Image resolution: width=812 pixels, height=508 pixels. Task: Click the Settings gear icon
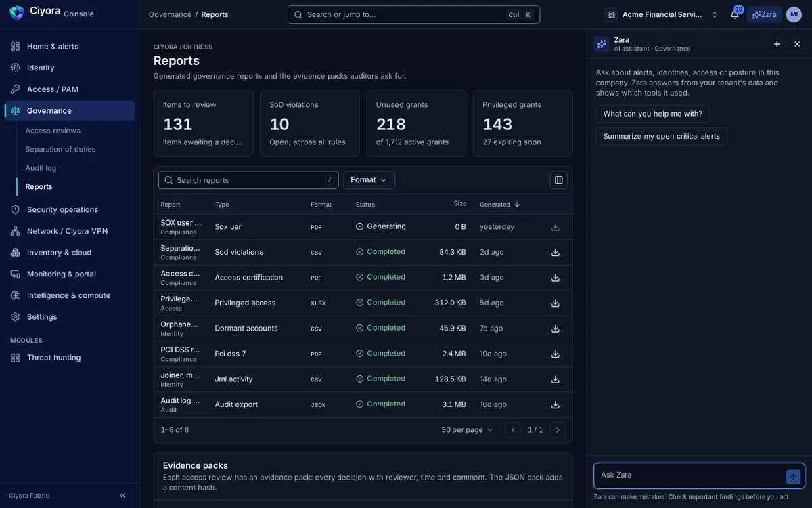click(x=15, y=317)
